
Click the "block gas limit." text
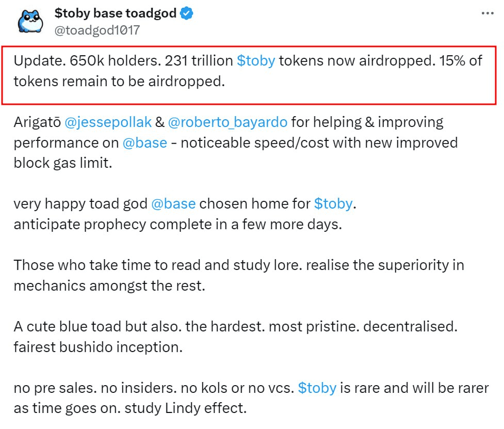click(63, 163)
